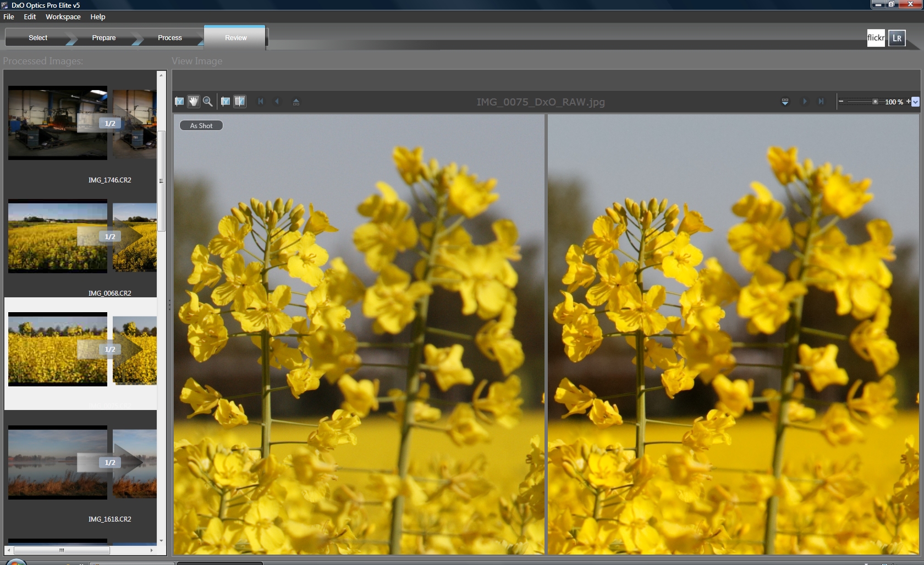The image size is (924, 565).
Task: Click the zoom-out minus button
Action: coord(841,102)
